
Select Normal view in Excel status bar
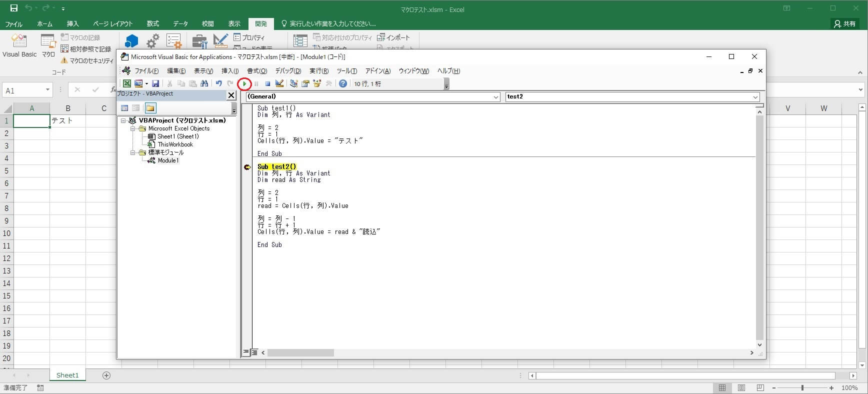(722, 387)
